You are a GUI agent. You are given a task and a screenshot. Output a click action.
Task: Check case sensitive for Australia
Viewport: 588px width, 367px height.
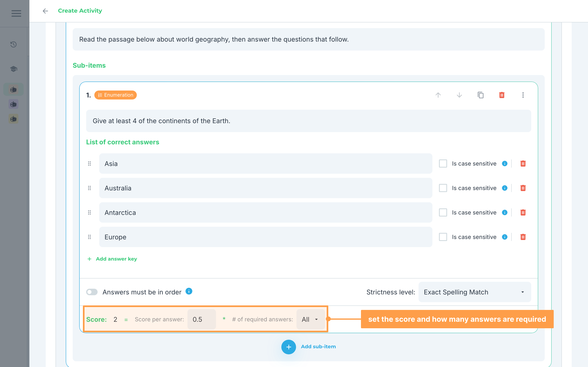click(x=443, y=188)
